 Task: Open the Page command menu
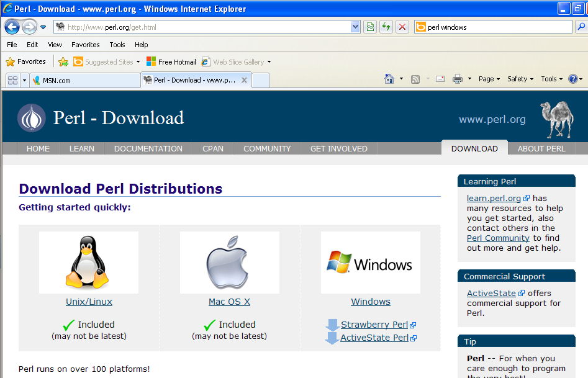[489, 79]
